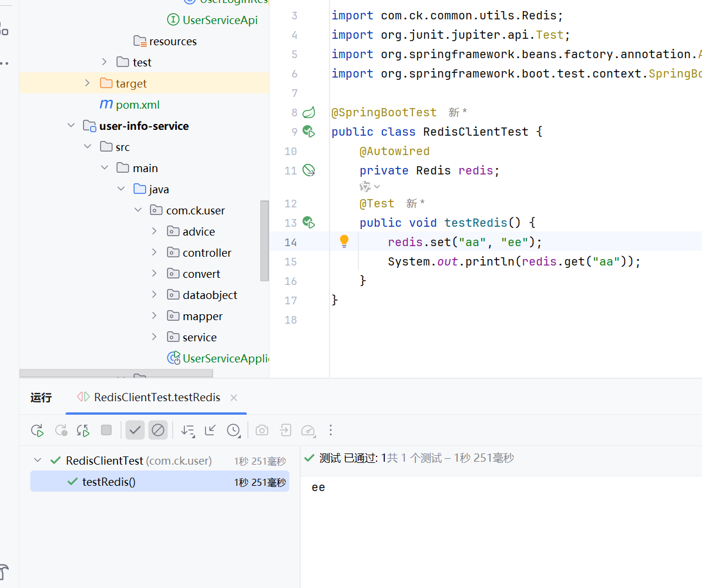
Task: Open the pom.xml file
Action: click(x=137, y=105)
